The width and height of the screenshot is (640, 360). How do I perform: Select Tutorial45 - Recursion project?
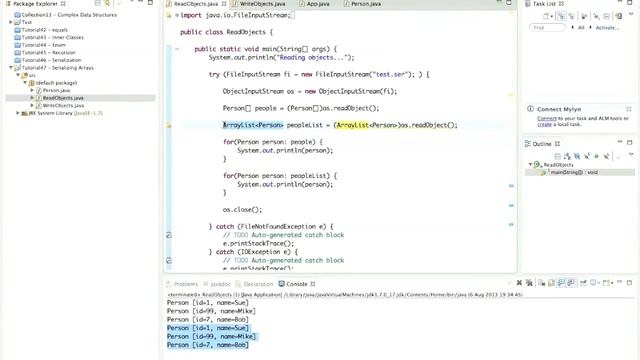tap(49, 52)
